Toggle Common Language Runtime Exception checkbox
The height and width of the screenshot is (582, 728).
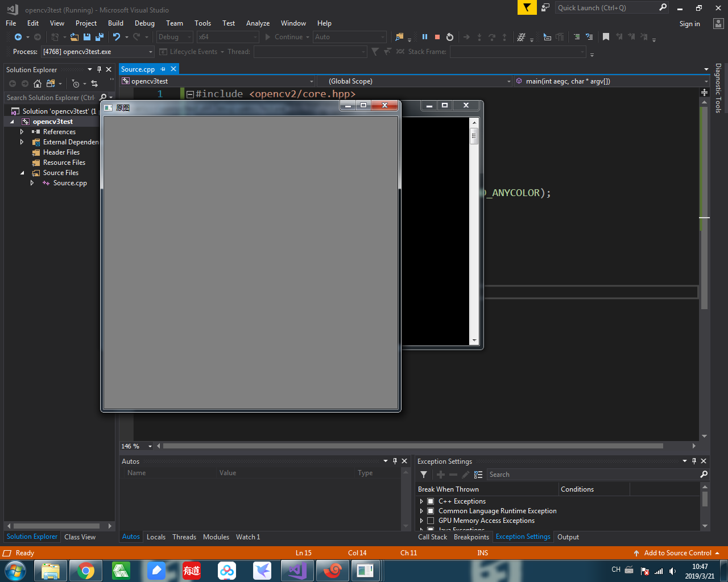pos(431,511)
